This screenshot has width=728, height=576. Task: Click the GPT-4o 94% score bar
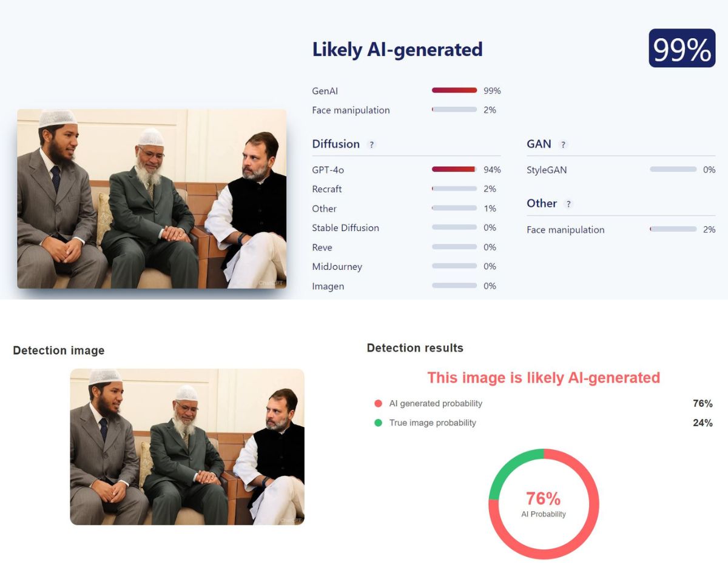click(x=454, y=169)
